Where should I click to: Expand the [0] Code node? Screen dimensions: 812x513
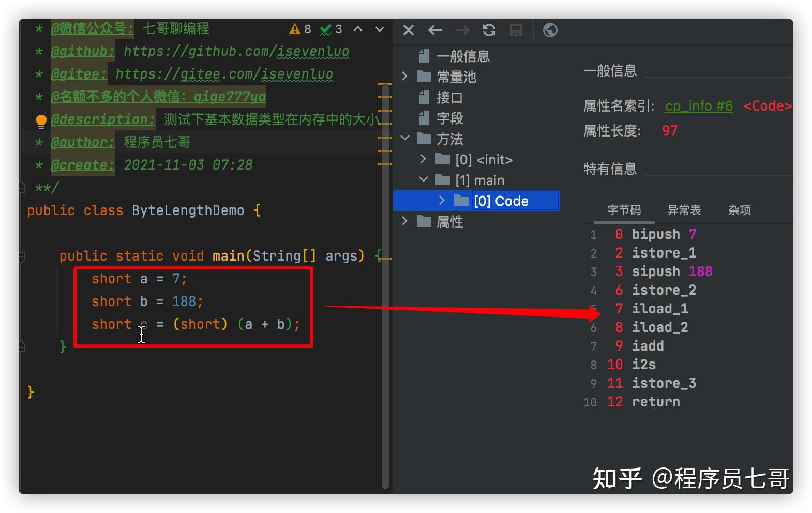click(x=442, y=201)
